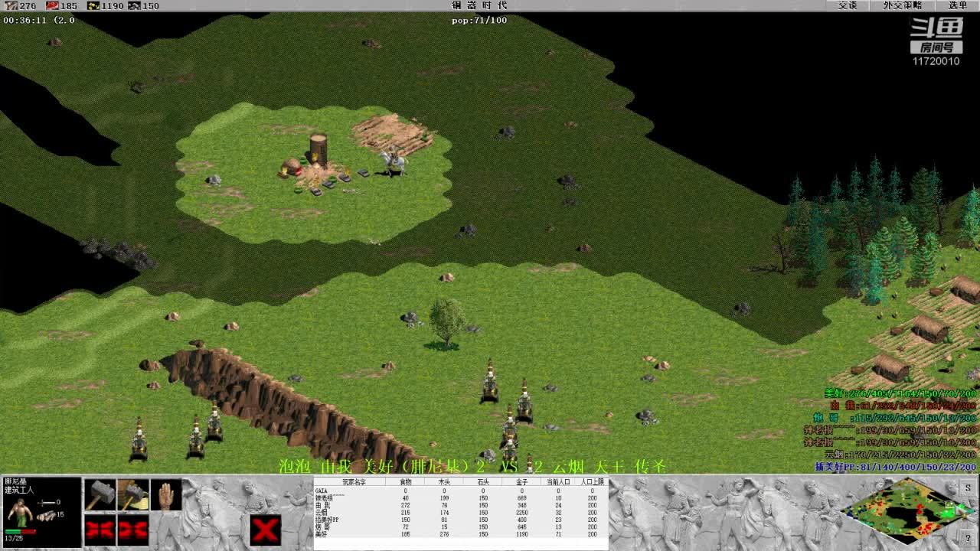This screenshot has width=980, height=551.
Task: Click the first red arrows command icon
Action: click(x=100, y=530)
